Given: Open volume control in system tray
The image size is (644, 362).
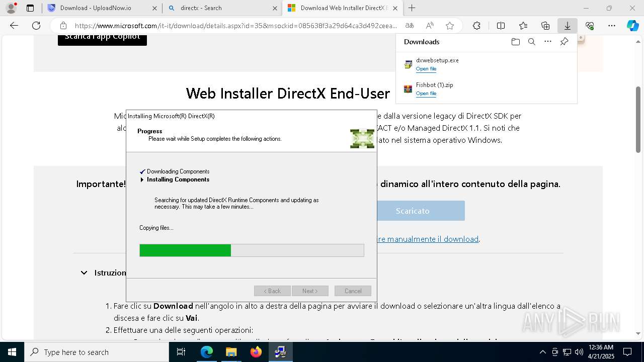Looking at the screenshot, I should [579, 352].
